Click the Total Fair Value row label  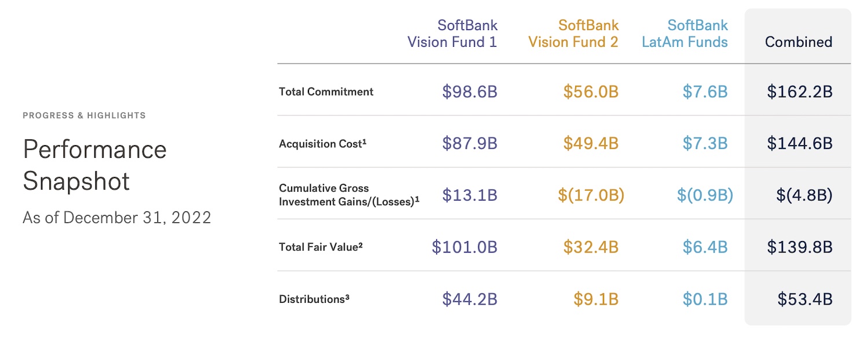tap(321, 247)
